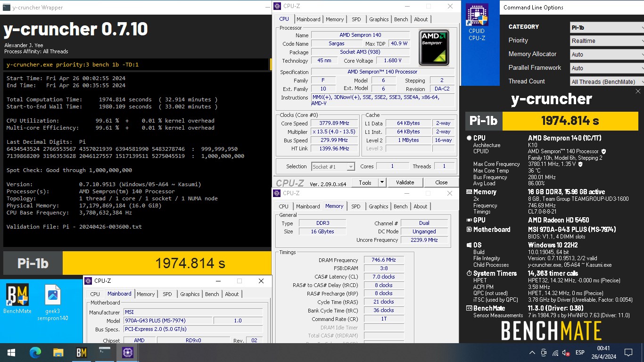Launch Microsoft Edge from the taskbar

35,352
